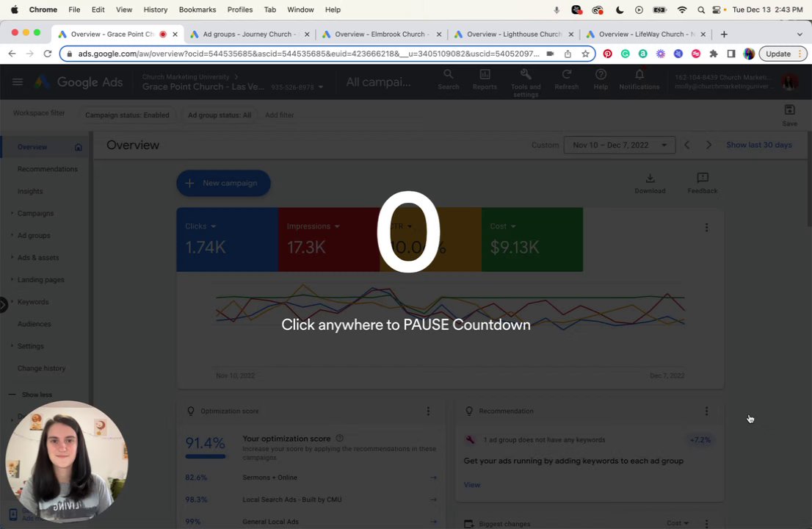Screen dimensions: 812x529
Task: Open Chrome tab list chevron
Action: pos(800,35)
